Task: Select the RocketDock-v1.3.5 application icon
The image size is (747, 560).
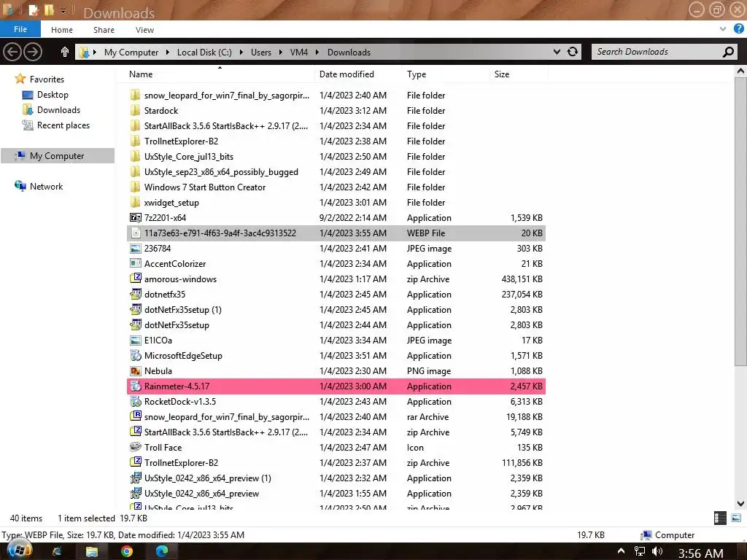Action: pyautogui.click(x=135, y=402)
